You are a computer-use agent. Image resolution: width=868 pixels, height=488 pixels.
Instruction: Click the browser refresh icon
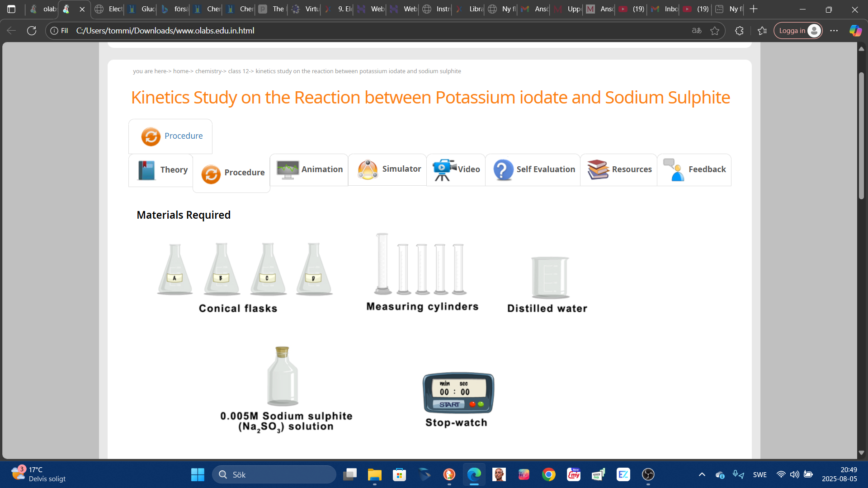pyautogui.click(x=32, y=31)
